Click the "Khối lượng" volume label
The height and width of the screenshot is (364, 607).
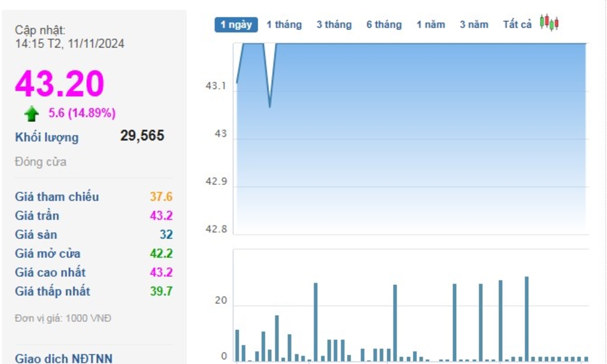(x=47, y=138)
